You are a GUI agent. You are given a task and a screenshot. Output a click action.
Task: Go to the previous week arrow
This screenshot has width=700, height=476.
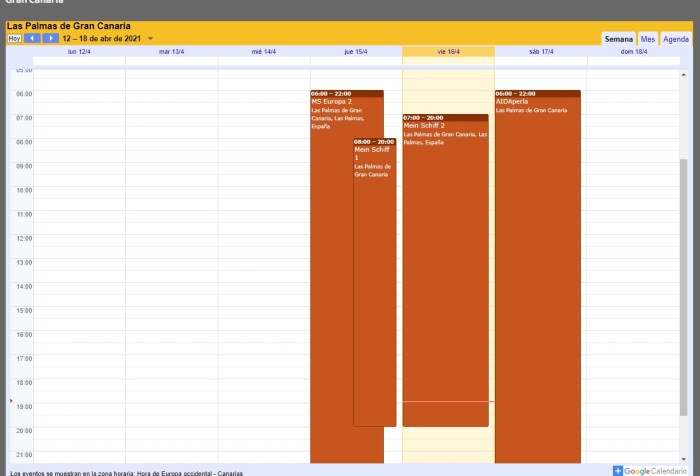(x=32, y=38)
